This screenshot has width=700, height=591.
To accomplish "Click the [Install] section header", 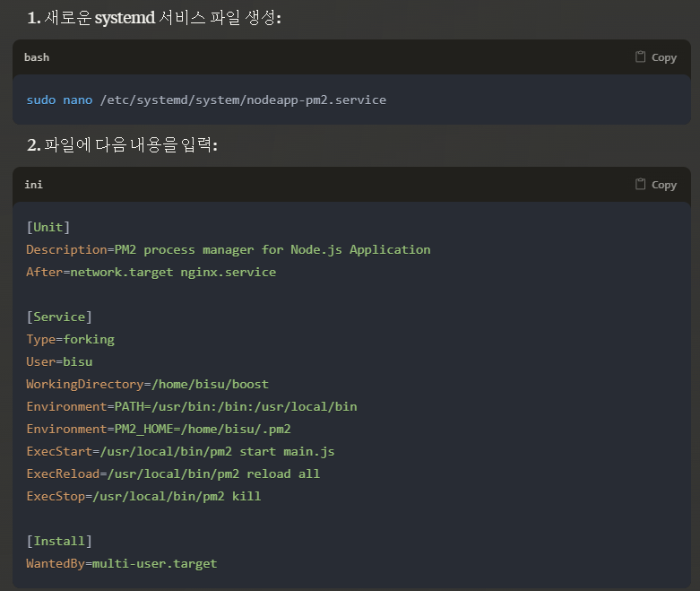I will click(x=59, y=542).
